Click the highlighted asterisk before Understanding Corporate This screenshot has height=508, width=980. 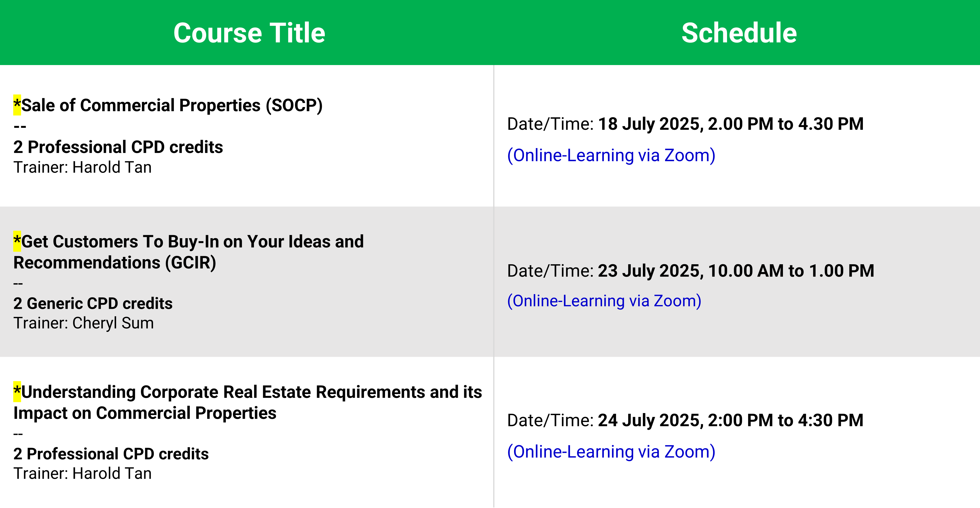[17, 392]
